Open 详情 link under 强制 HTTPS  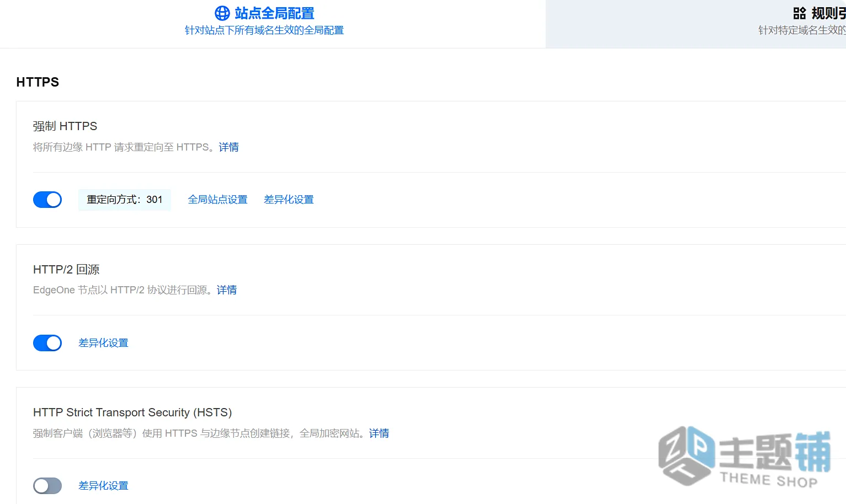click(229, 147)
